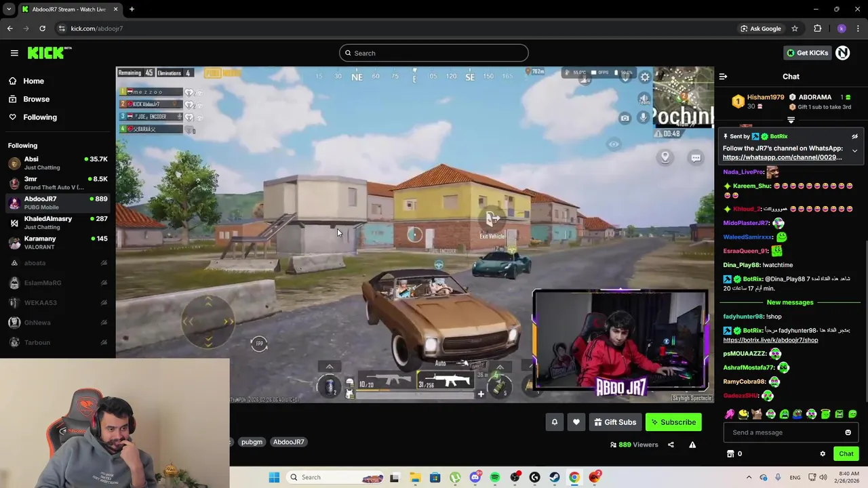Open the Windows Start menu

pos(274,477)
